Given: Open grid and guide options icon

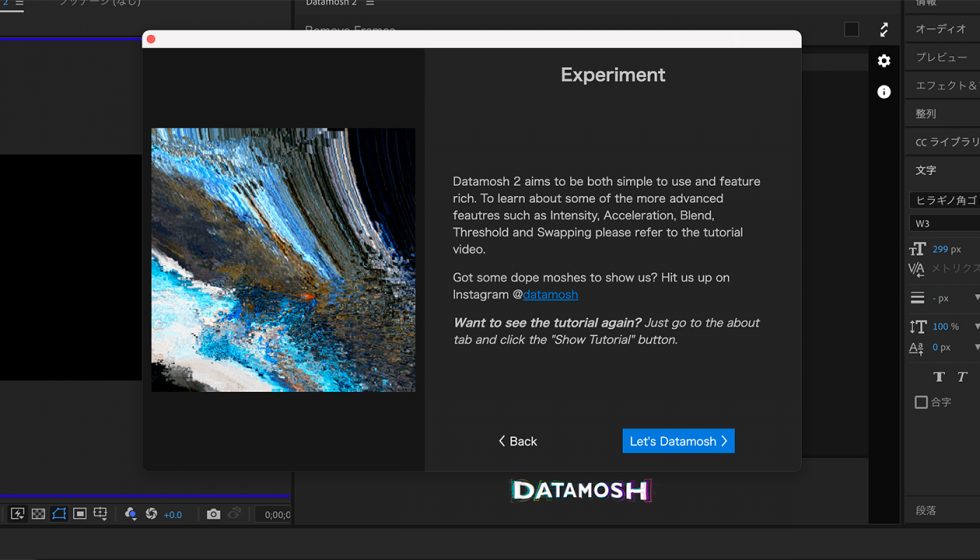Looking at the screenshot, I should pos(100,514).
